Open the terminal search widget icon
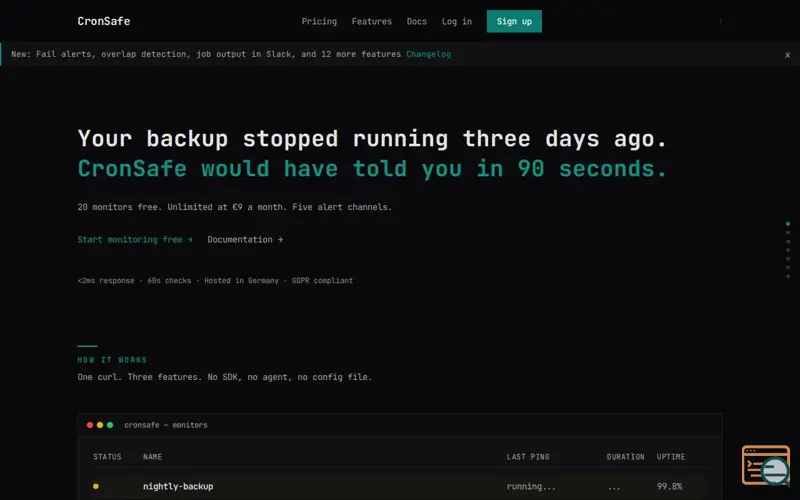Screen dimensions: 800x500 click(x=766, y=465)
